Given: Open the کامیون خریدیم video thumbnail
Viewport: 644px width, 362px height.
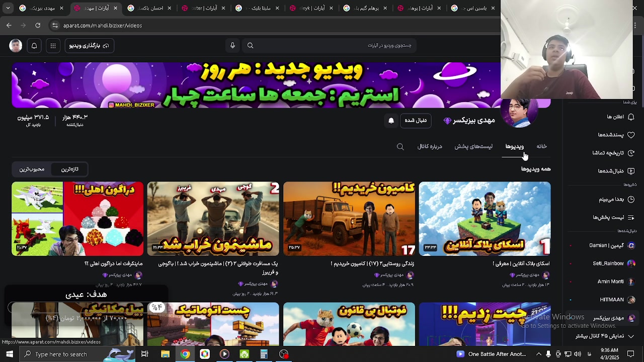Looking at the screenshot, I should pos(349,219).
